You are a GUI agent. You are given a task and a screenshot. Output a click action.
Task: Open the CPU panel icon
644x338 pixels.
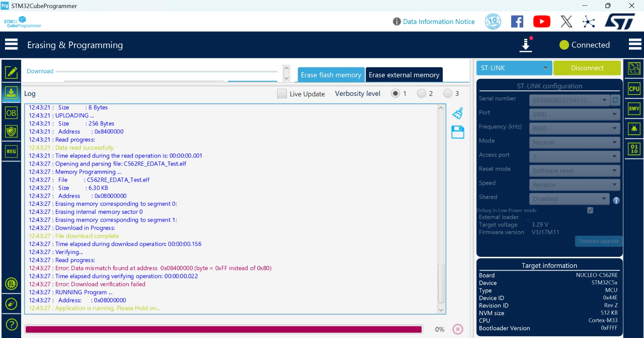(x=634, y=89)
